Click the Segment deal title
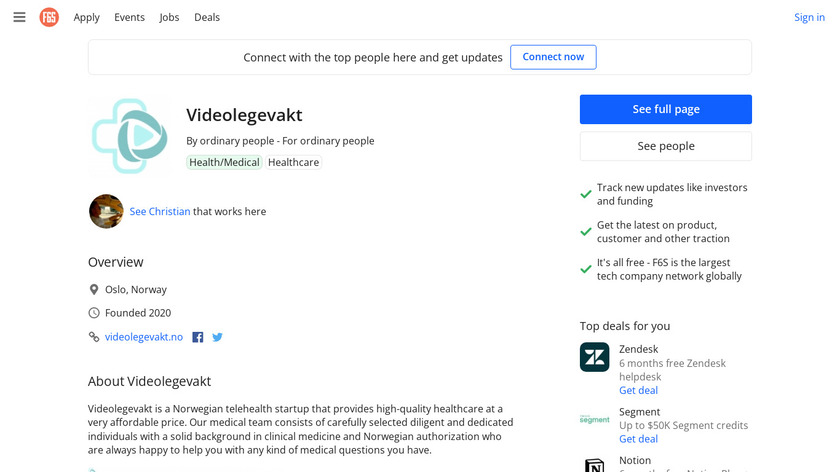The image size is (840, 472). (x=640, y=412)
